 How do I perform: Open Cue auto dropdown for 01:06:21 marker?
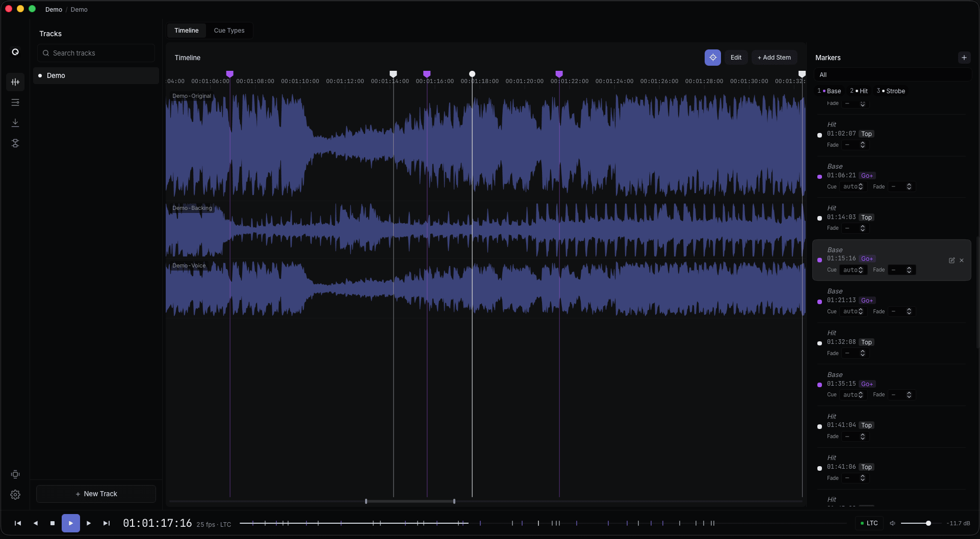853,187
